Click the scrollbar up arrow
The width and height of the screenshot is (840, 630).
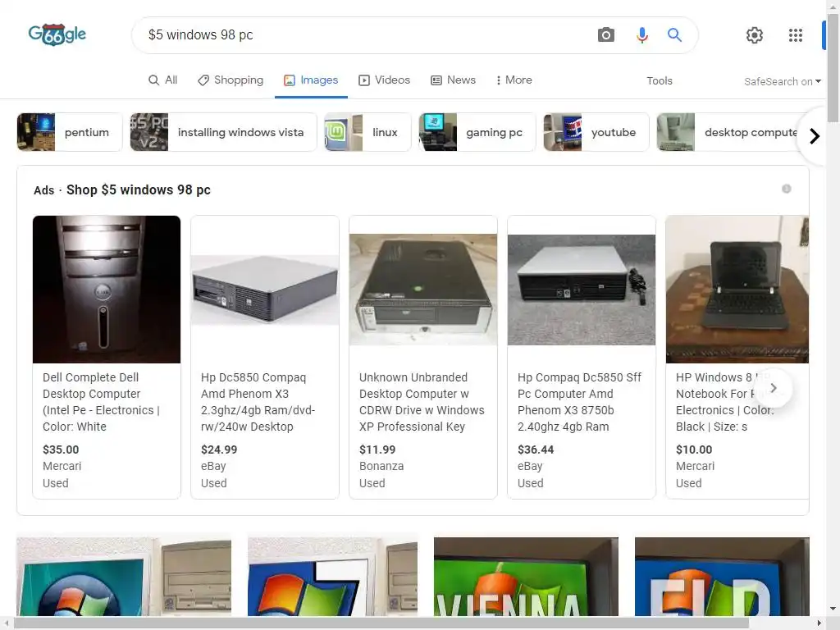833,6
